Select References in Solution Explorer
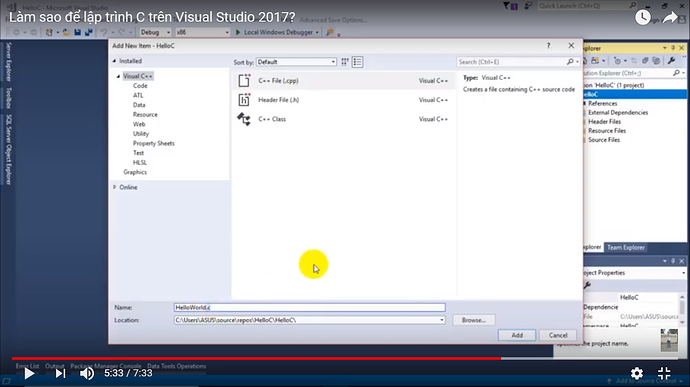 pos(602,103)
